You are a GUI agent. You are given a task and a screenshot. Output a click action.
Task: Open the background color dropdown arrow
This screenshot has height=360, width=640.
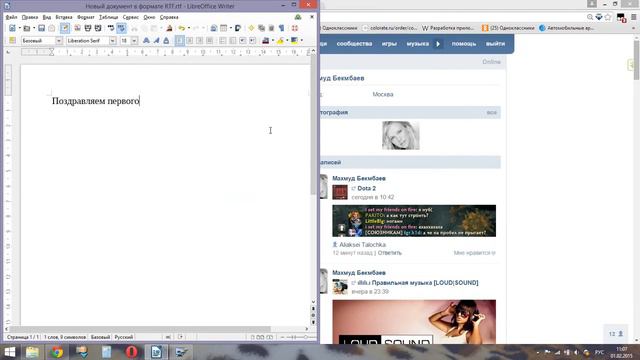[301, 40]
